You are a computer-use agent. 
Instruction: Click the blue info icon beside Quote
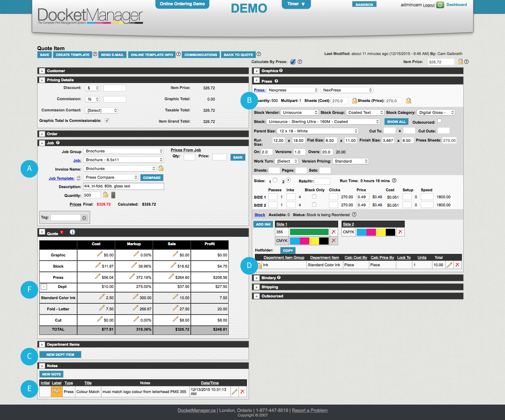(x=72, y=232)
